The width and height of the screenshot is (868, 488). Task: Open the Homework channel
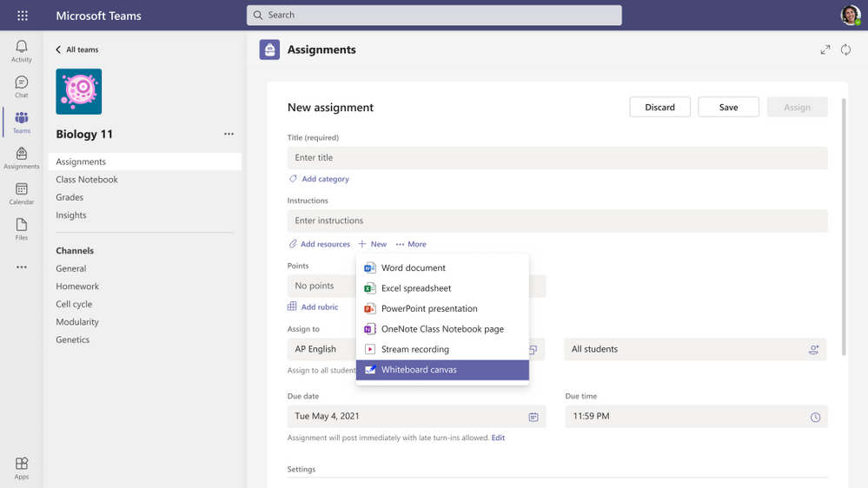(x=77, y=286)
